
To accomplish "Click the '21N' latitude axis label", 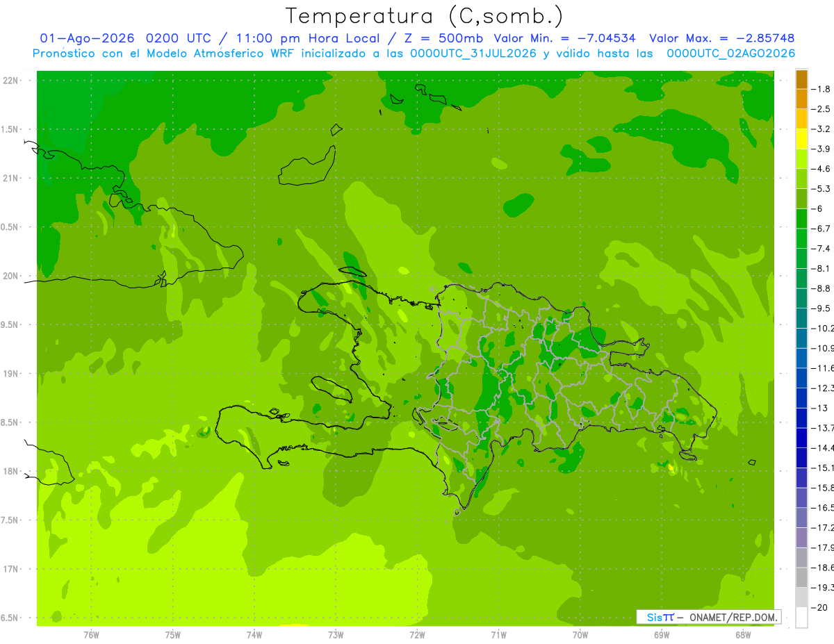I will tap(10, 179).
